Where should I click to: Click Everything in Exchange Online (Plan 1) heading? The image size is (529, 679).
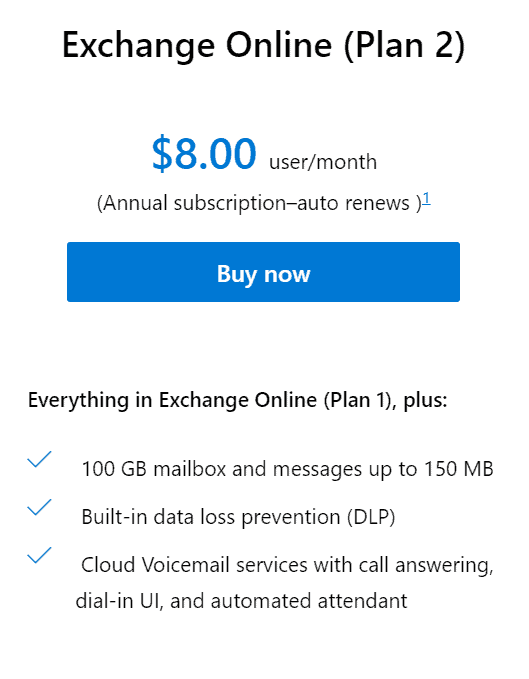click(237, 400)
